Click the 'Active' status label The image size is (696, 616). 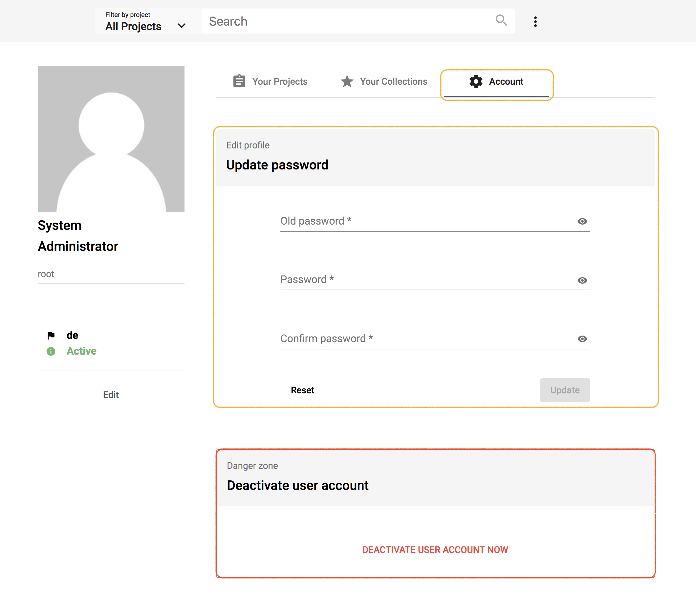click(x=81, y=351)
